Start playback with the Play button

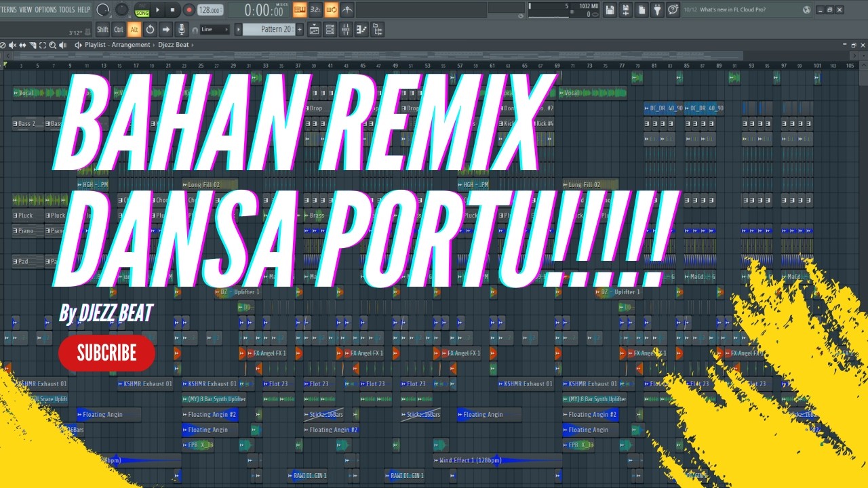[x=158, y=10]
